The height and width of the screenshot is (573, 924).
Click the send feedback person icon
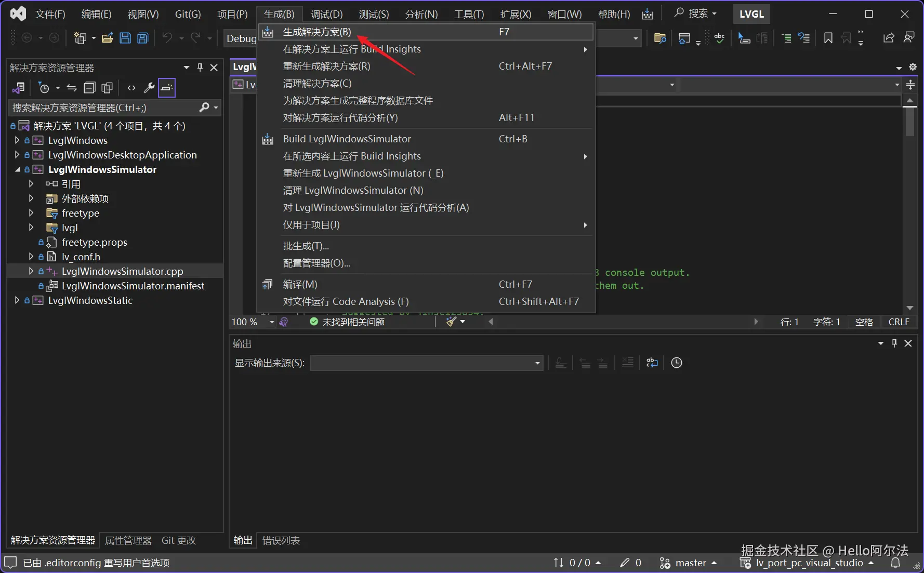(909, 38)
